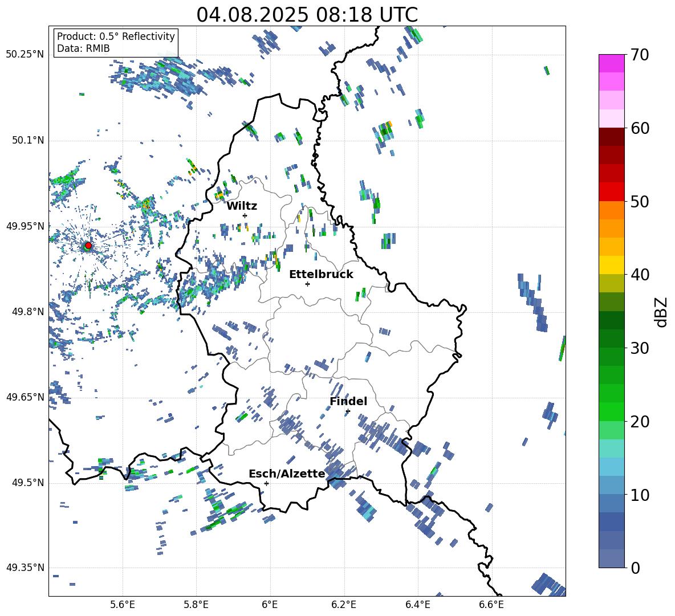Click the 5.6°E longitude label
Image resolution: width=675 pixels, height=616 pixels.
[x=123, y=605]
